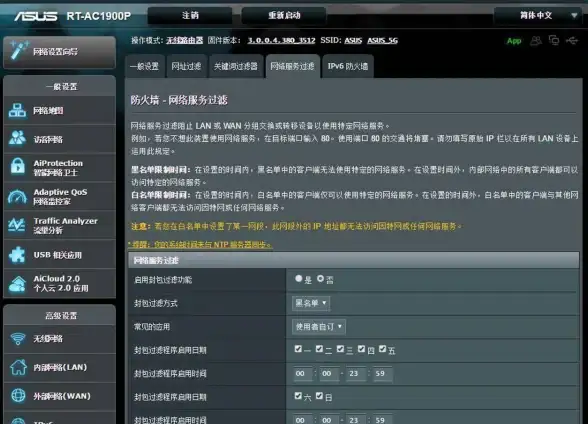588x424 pixels.
Task: Click the 重新启动 reboot button
Action: click(284, 16)
